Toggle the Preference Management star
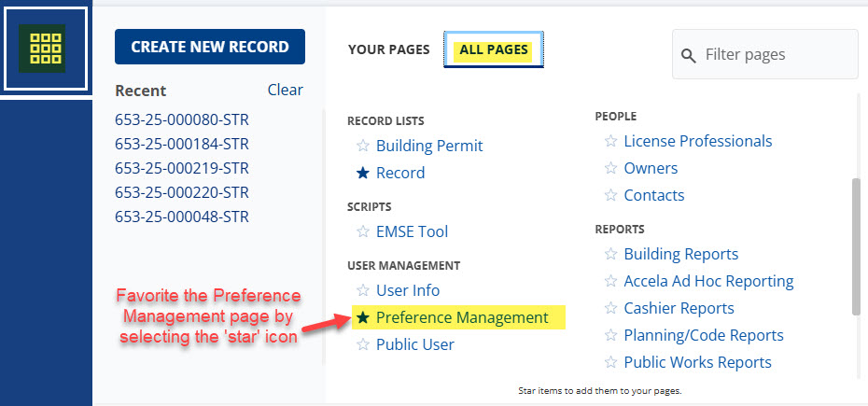This screenshot has height=406, width=868. (x=363, y=317)
